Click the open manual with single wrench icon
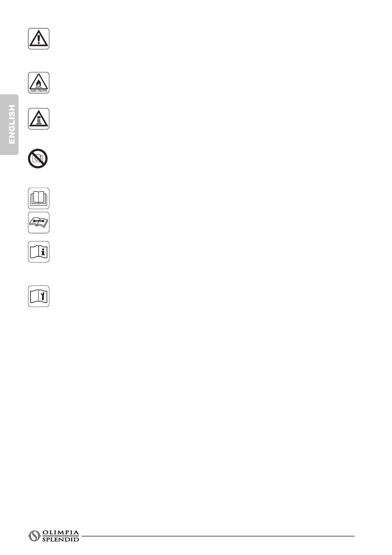 click(39, 296)
